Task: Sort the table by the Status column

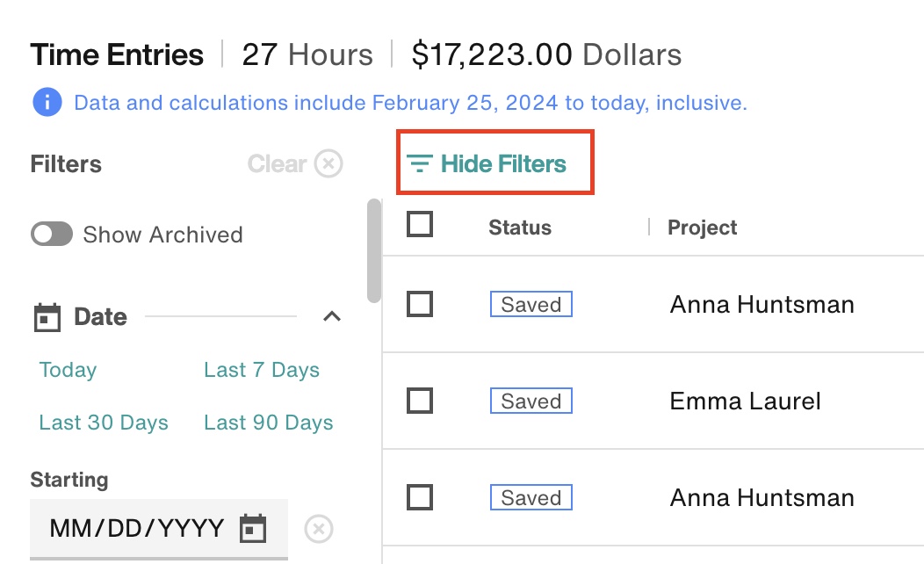Action: [x=519, y=227]
